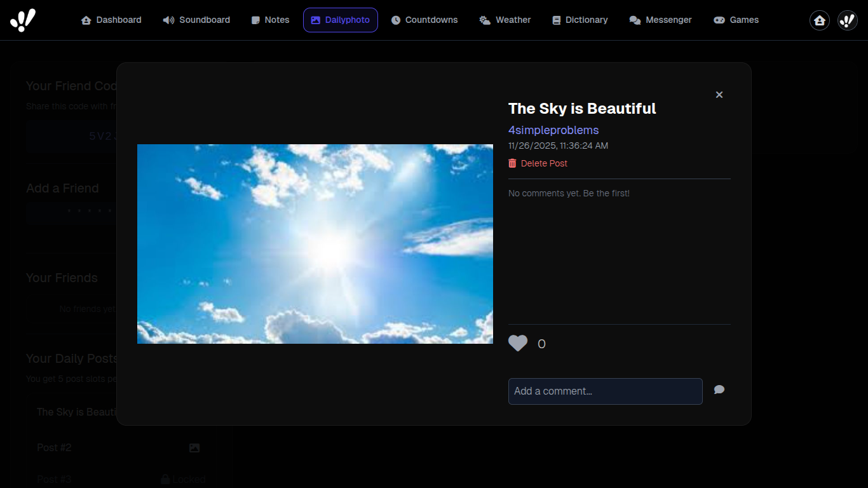Click the trash icon beside Delete Post
The height and width of the screenshot is (488, 868).
coord(512,163)
